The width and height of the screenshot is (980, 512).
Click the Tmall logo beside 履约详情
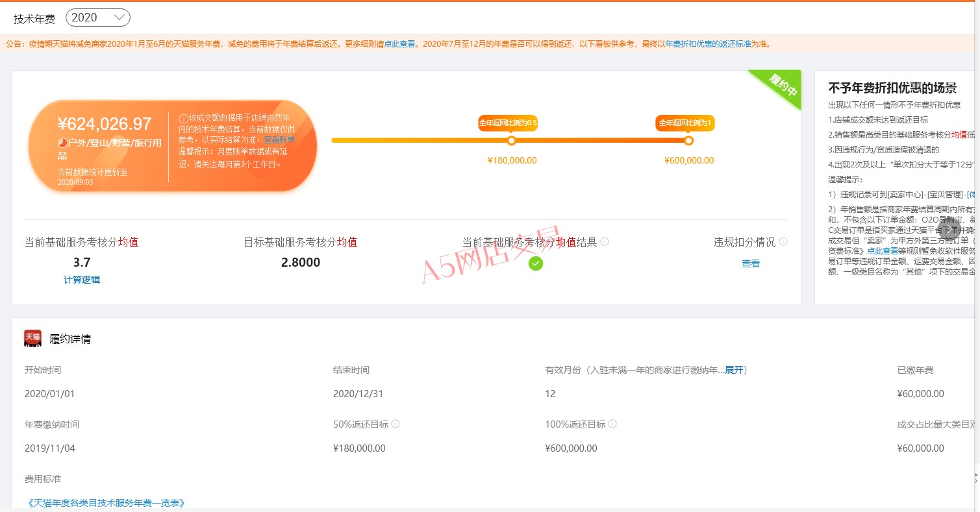click(33, 338)
